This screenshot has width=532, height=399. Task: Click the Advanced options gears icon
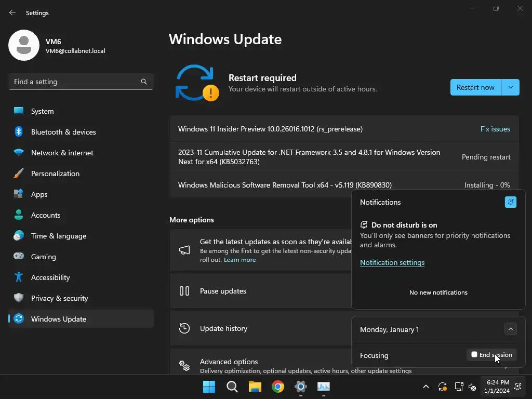click(184, 365)
